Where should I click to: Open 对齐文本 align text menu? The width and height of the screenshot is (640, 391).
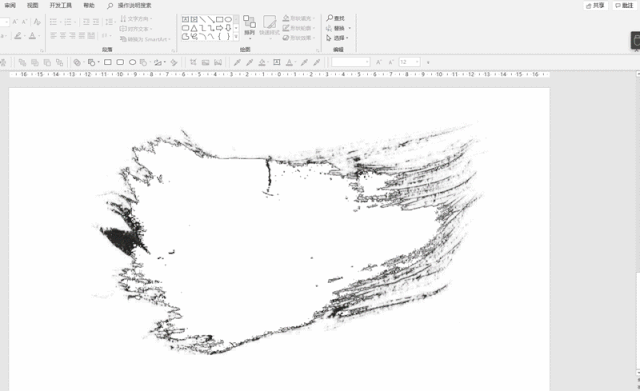tap(136, 29)
